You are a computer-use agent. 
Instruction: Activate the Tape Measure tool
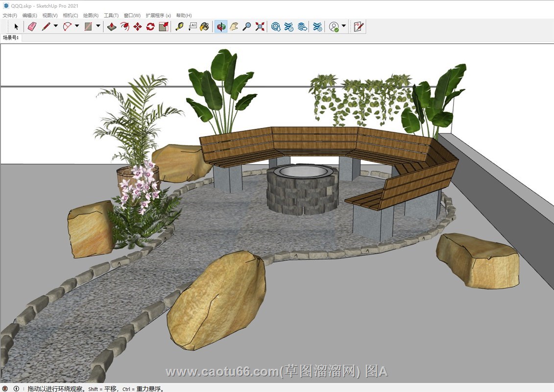179,26
